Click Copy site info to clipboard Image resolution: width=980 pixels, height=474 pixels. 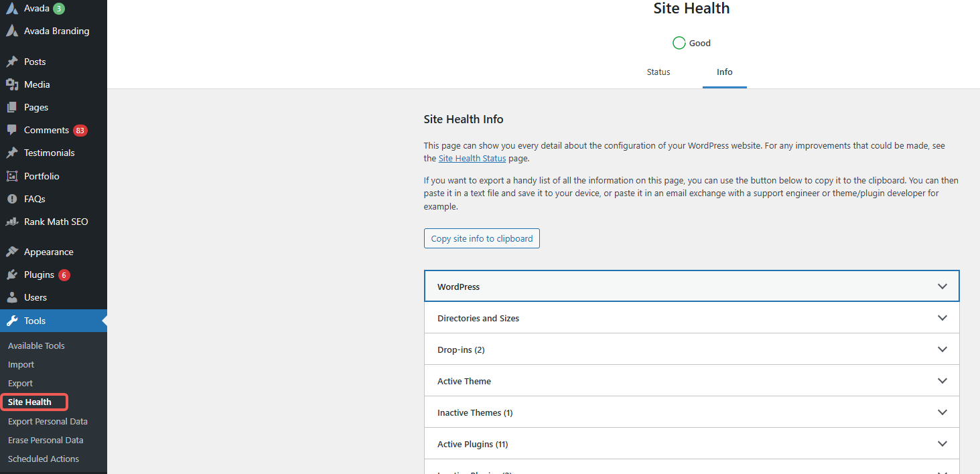(482, 238)
